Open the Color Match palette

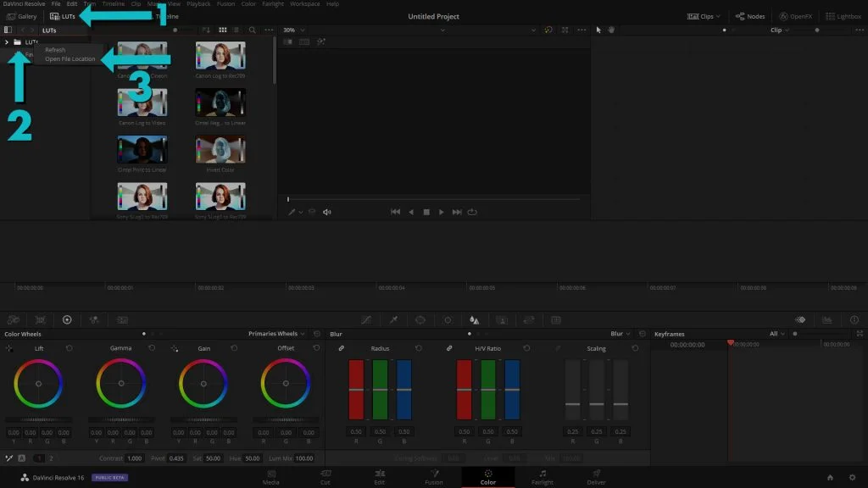pos(41,319)
